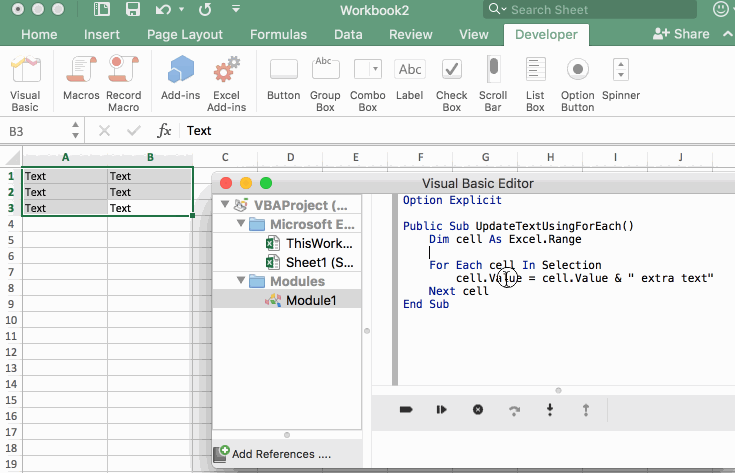Open the Formulas tab

tap(278, 34)
